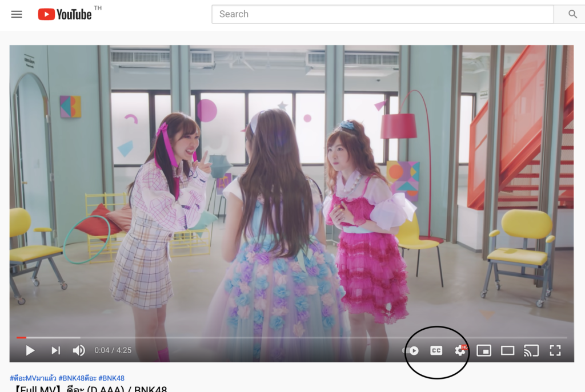Open the #BNK48 hashtag link
This screenshot has height=392, width=585.
(111, 378)
